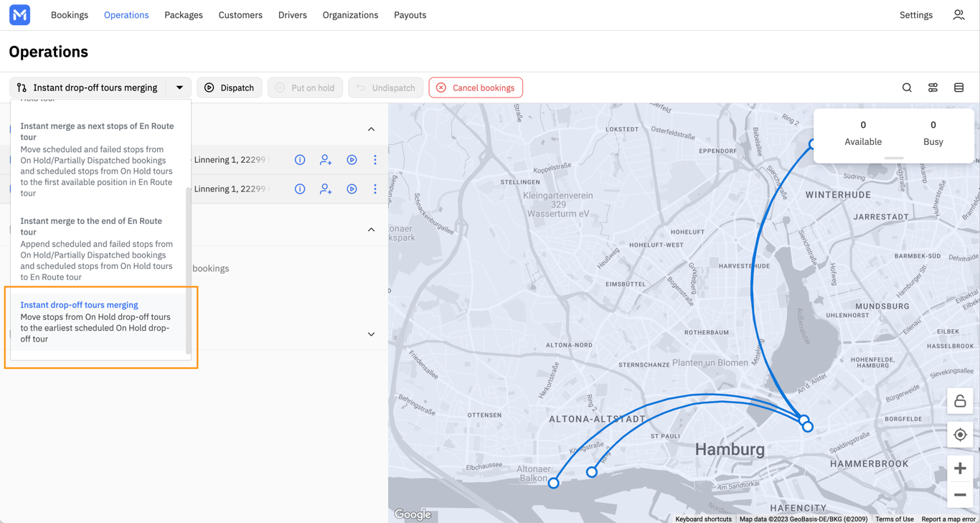Click second row address Linnering 1, 22299
980x523 pixels.
pos(230,189)
